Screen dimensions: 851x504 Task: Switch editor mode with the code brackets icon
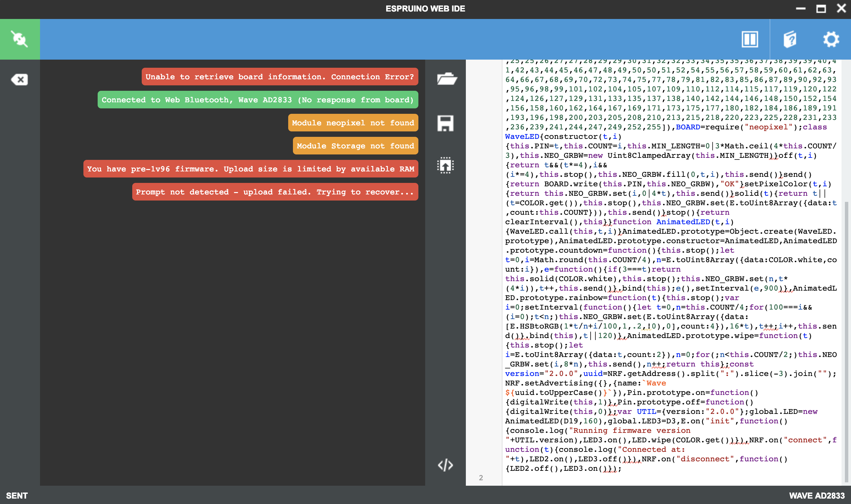pos(445,465)
